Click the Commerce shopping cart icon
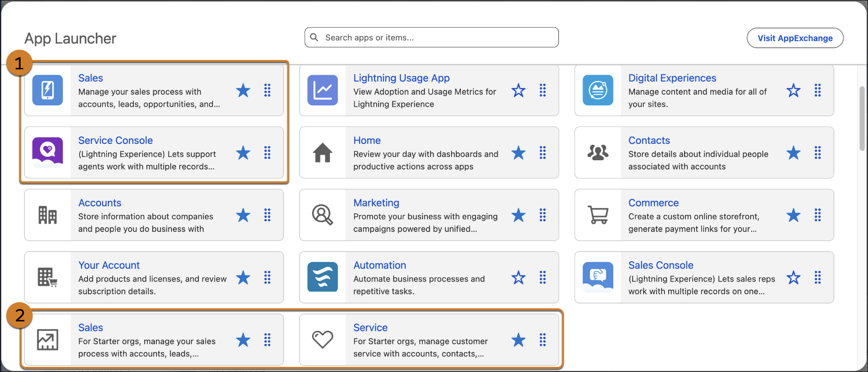 point(598,215)
